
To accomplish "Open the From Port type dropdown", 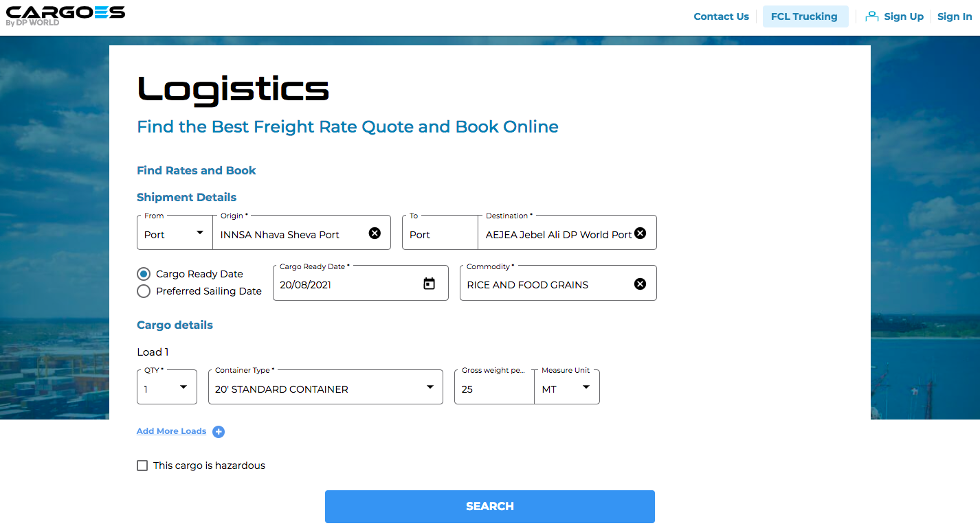I will coord(201,233).
